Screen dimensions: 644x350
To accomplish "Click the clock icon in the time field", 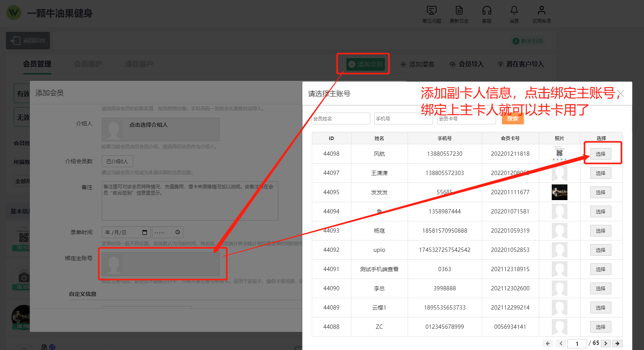I will (177, 232).
